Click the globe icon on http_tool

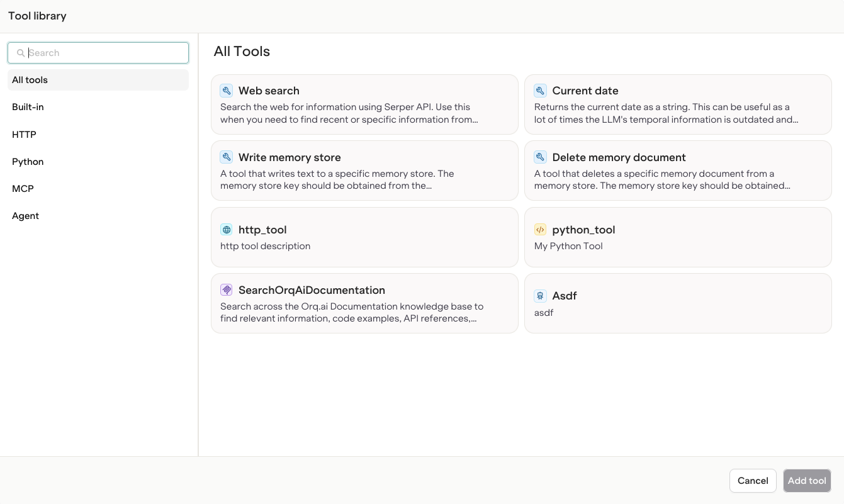tap(226, 230)
